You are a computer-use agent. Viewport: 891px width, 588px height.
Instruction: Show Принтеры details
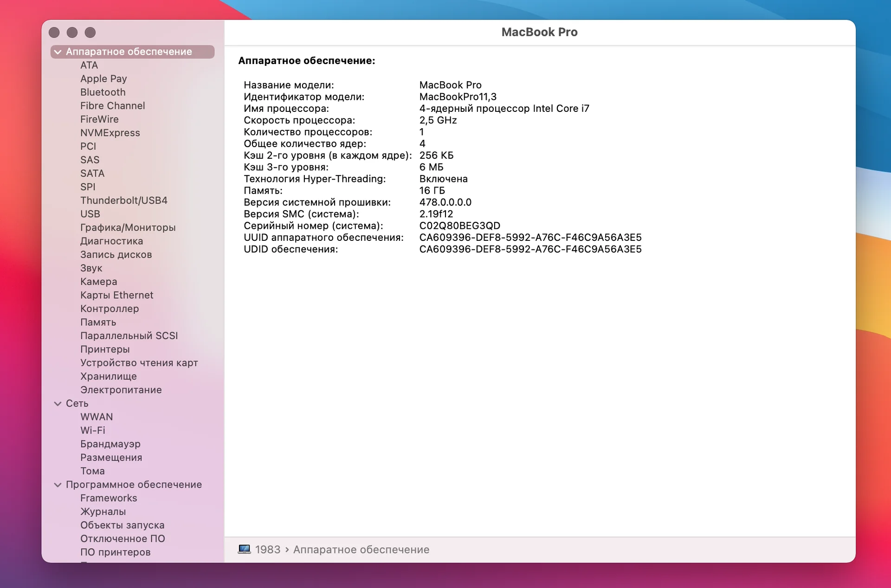[x=105, y=349]
